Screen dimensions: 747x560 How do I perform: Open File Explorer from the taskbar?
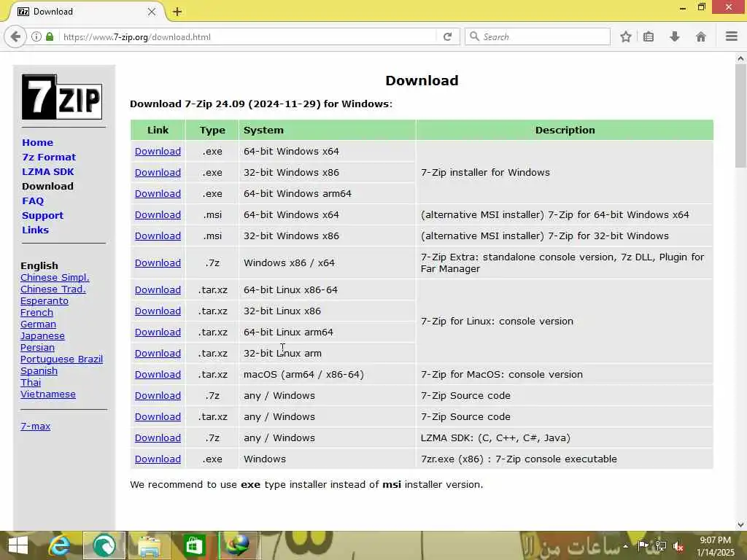pos(149,545)
